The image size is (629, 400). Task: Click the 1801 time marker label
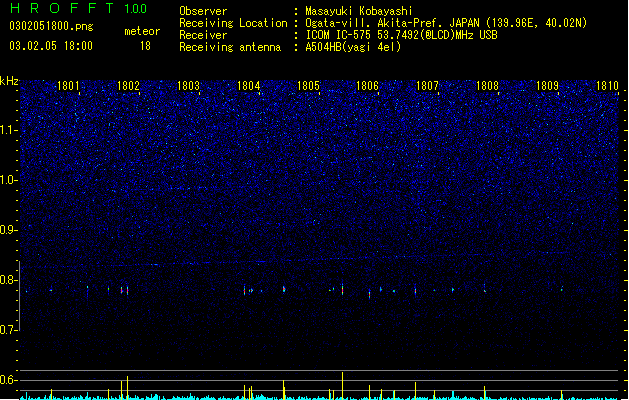coord(68,86)
